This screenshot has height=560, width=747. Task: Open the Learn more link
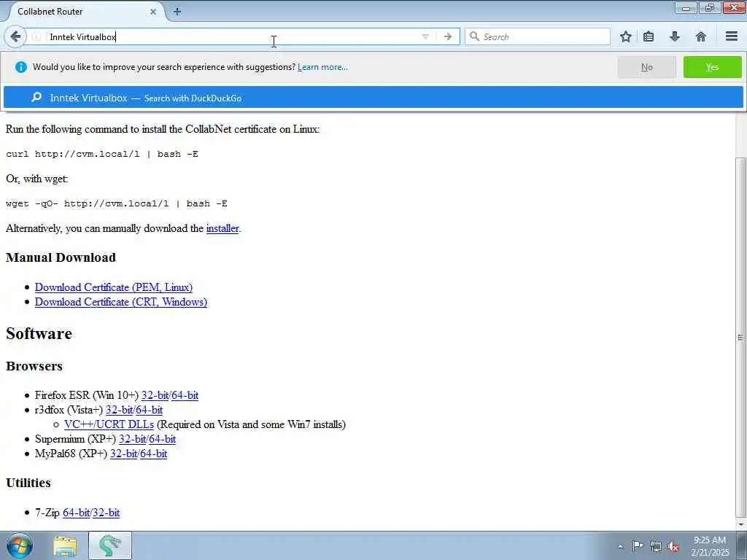[x=322, y=67]
